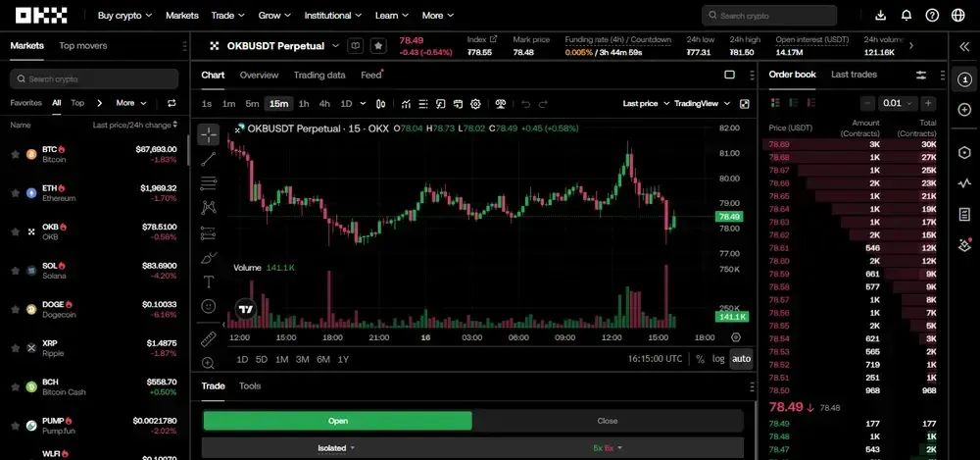Viewport: 980px width, 460px height.
Task: Open the language globe icon
Action: (x=958, y=16)
